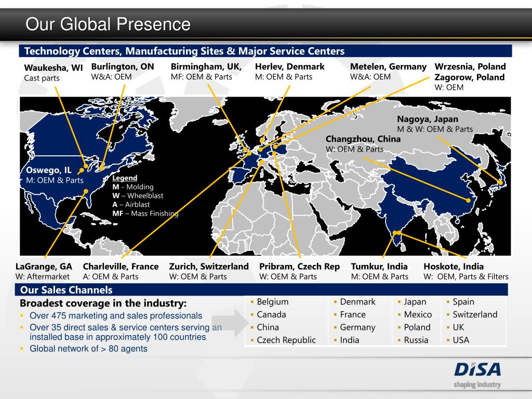
Task: Click "W: OEM" under Zagorow, Poland
Action: pos(449,87)
